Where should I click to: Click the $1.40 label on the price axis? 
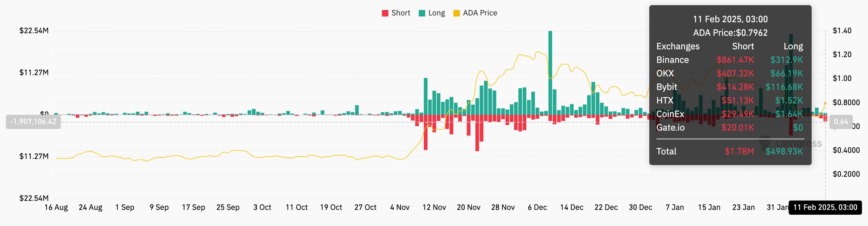[842, 31]
